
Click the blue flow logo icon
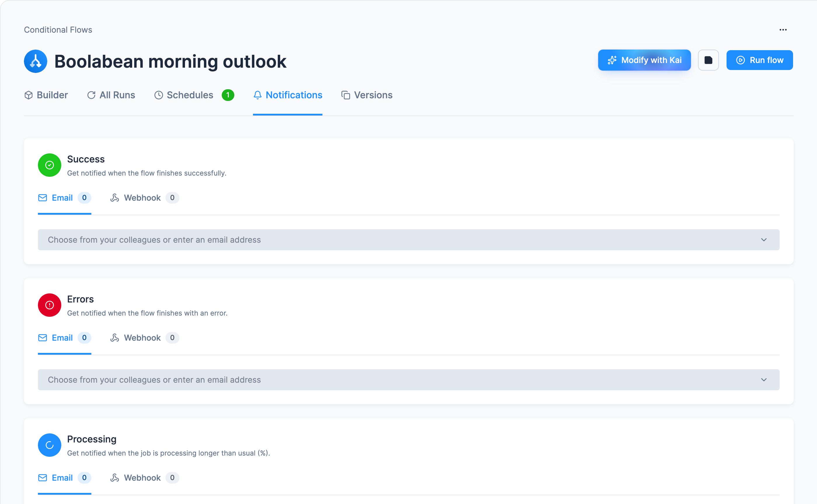(36, 61)
